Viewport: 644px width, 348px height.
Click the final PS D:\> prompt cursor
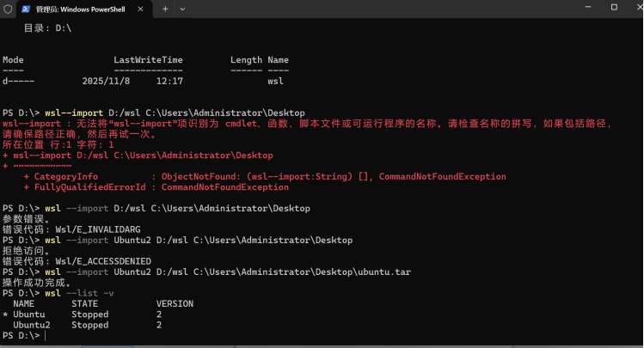pos(46,336)
